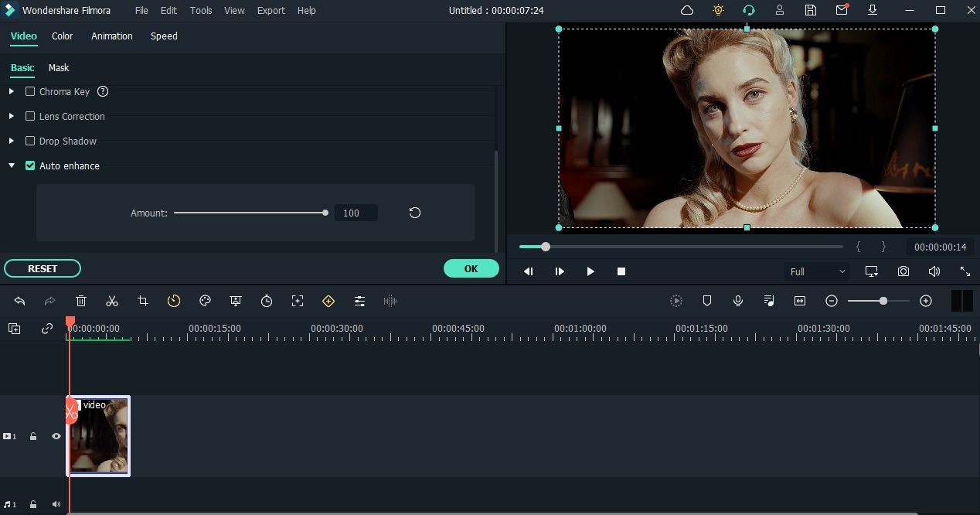
Task: Zoom out timeline with minus icon
Action: coord(832,301)
